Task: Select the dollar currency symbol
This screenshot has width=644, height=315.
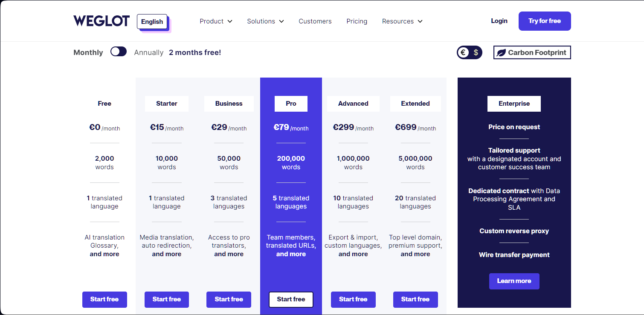Action: tap(476, 52)
